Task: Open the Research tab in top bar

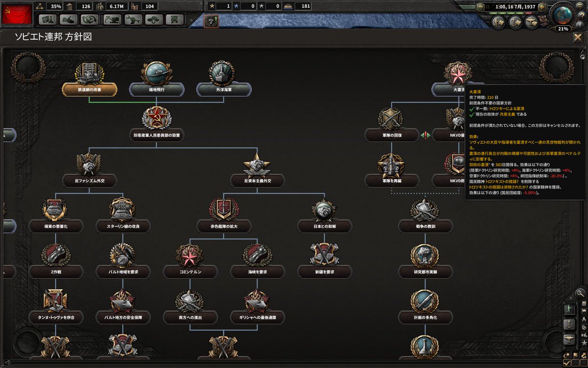Action: pyautogui.click(x=48, y=20)
